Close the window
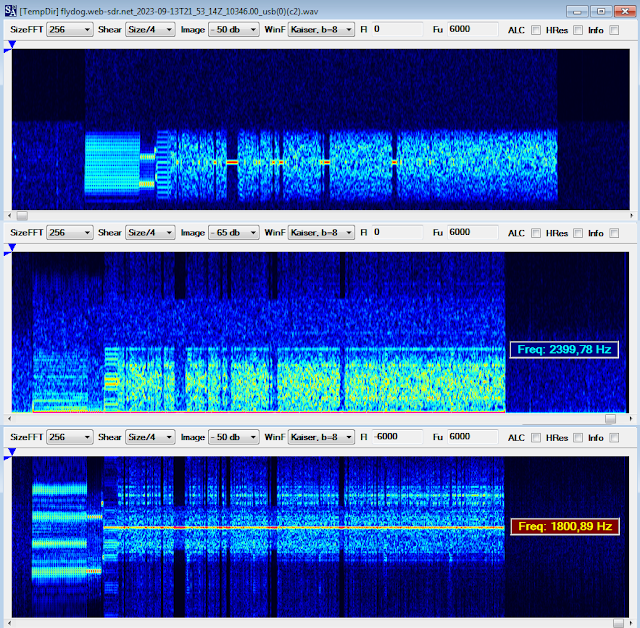 pyautogui.click(x=625, y=11)
